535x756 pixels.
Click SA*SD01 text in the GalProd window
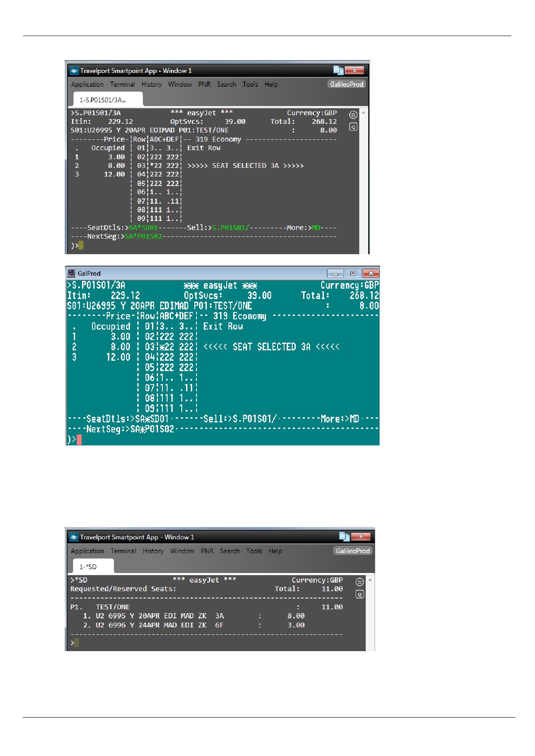152,419
